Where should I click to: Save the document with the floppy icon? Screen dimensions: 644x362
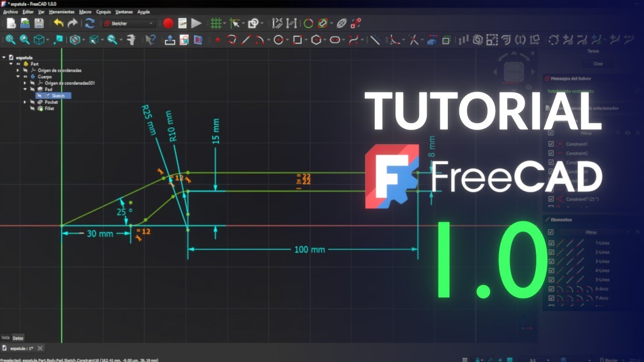39,23
